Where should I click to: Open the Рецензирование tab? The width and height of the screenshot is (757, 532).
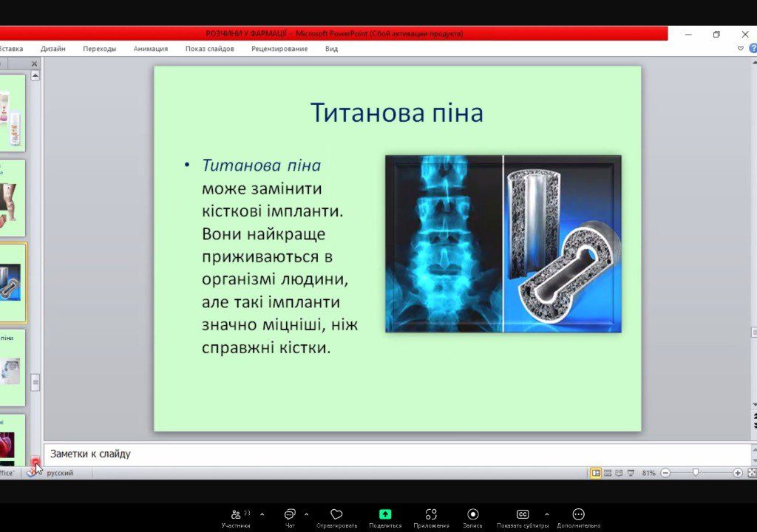point(279,49)
